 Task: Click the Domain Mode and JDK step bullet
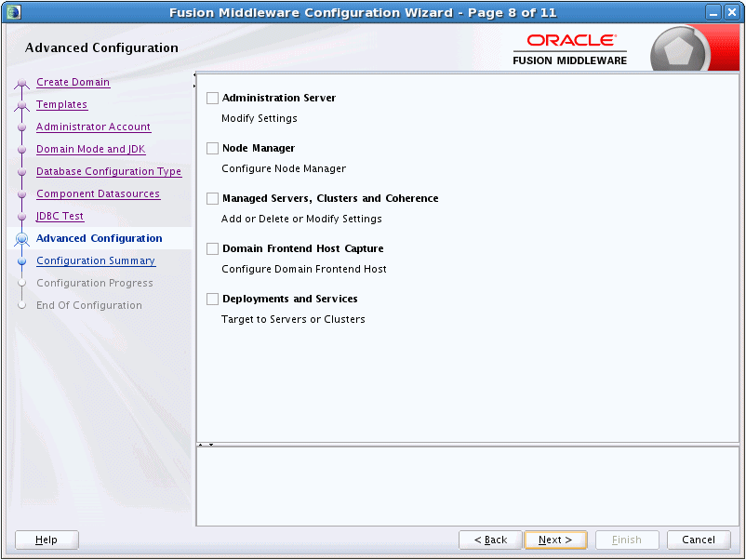pyautogui.click(x=22, y=150)
